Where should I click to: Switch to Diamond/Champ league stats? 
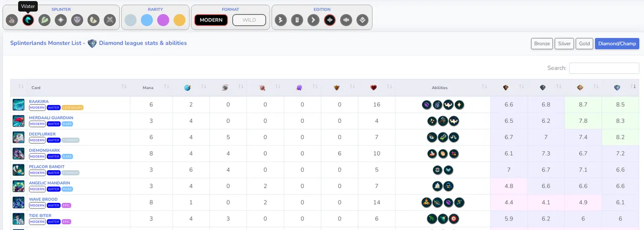(617, 44)
